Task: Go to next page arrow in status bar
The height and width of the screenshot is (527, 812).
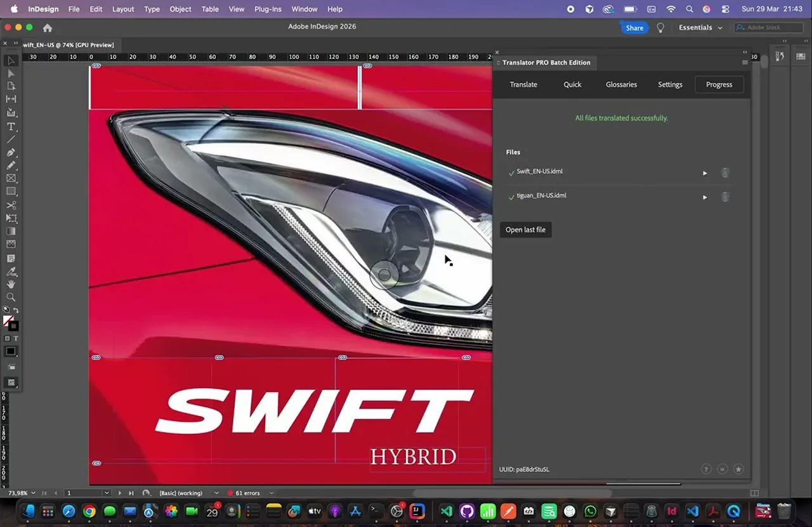Action: pyautogui.click(x=119, y=493)
